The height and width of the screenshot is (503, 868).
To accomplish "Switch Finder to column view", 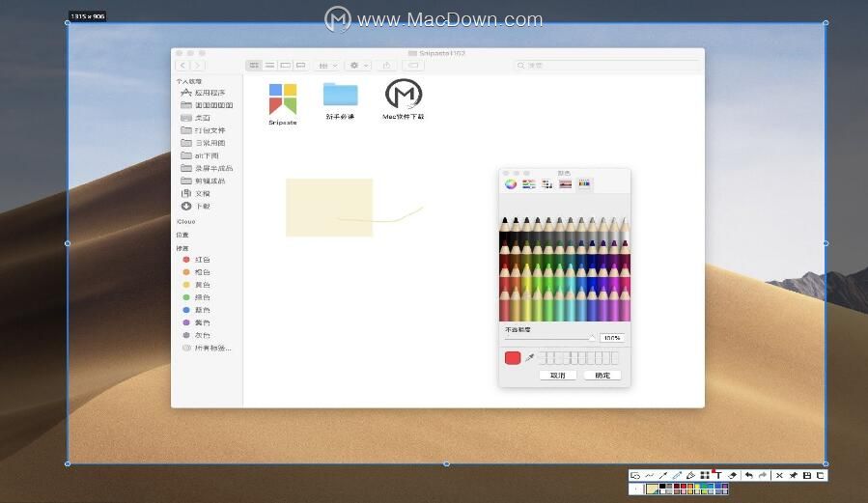I will pyautogui.click(x=285, y=66).
